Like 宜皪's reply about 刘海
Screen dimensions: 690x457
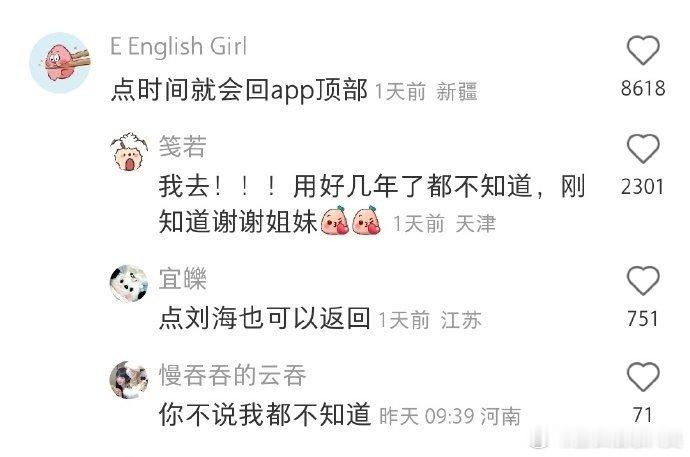point(643,280)
